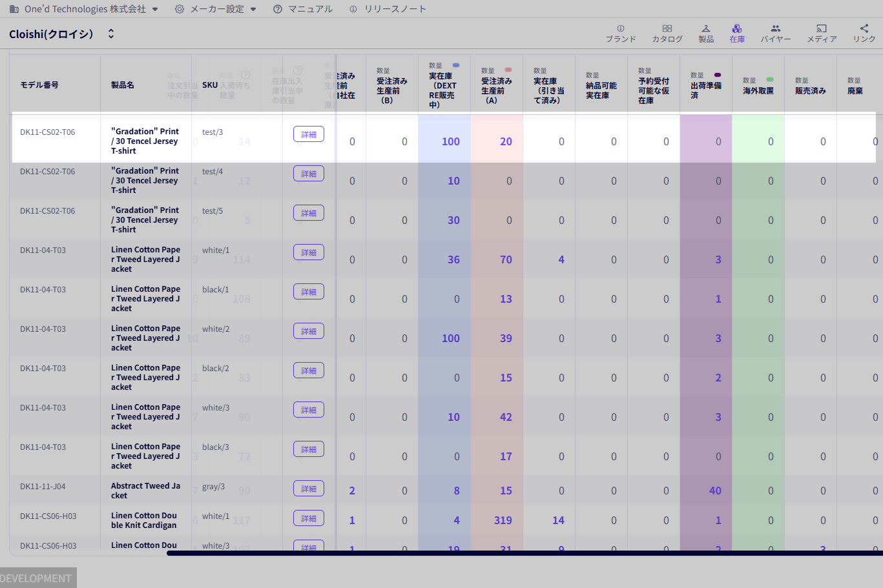Open 詳細 for SKU black/3

(x=309, y=449)
